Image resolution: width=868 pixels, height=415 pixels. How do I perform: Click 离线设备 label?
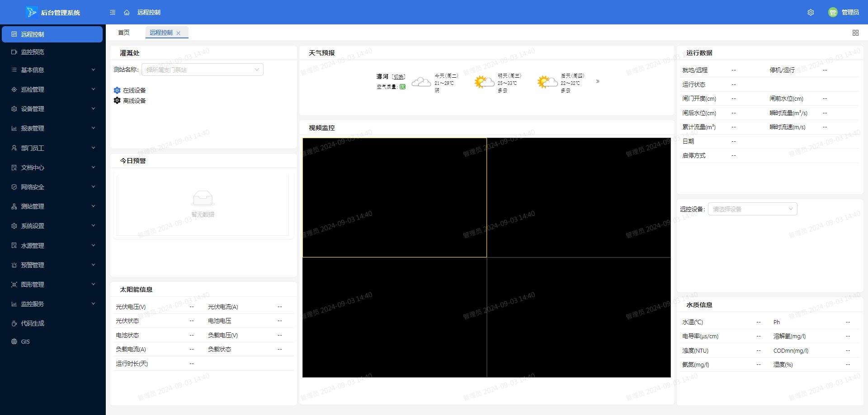pyautogui.click(x=134, y=101)
